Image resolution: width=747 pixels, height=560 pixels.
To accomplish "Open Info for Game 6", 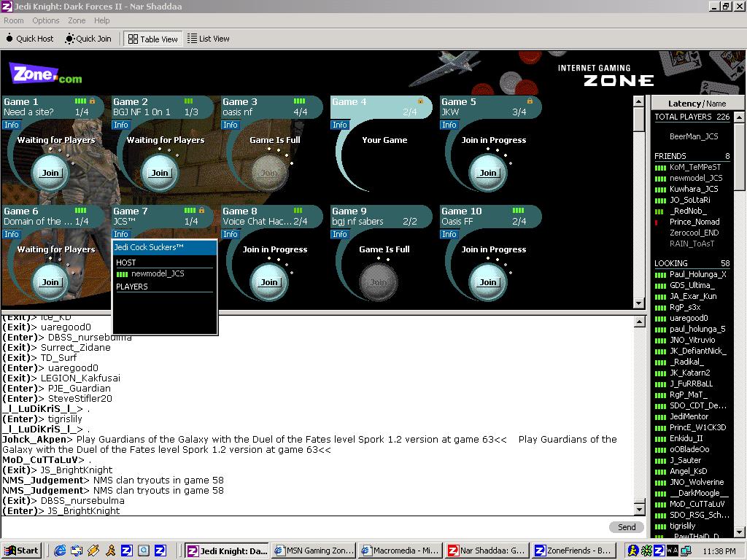I will [12, 234].
